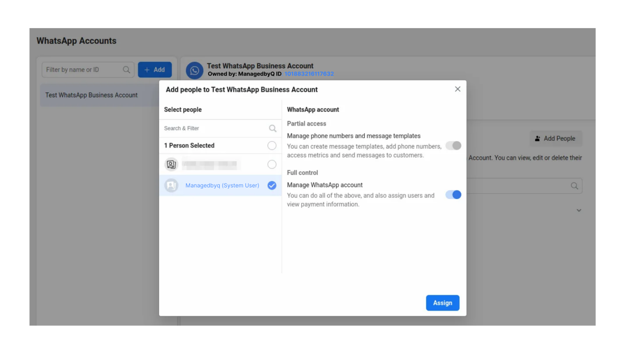Toggle Manage phone numbers and message templates switch
This screenshot has height=362, width=644.
[x=453, y=145]
